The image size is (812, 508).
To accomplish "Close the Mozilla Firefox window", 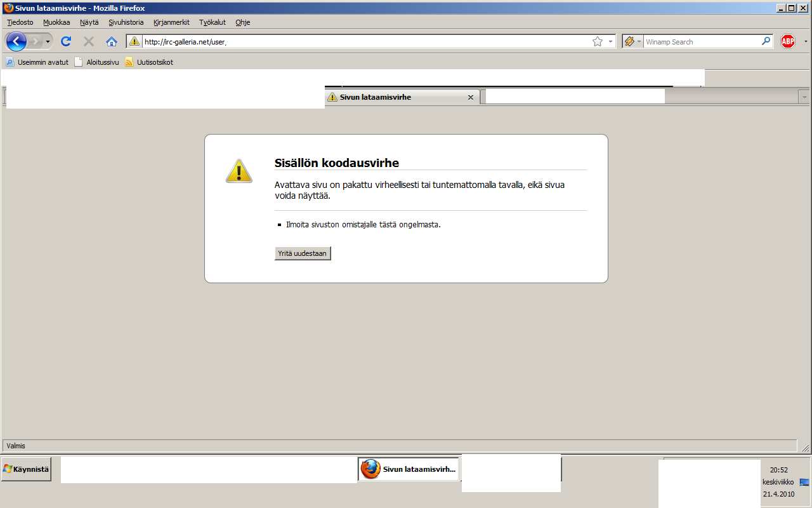I will 804,8.
